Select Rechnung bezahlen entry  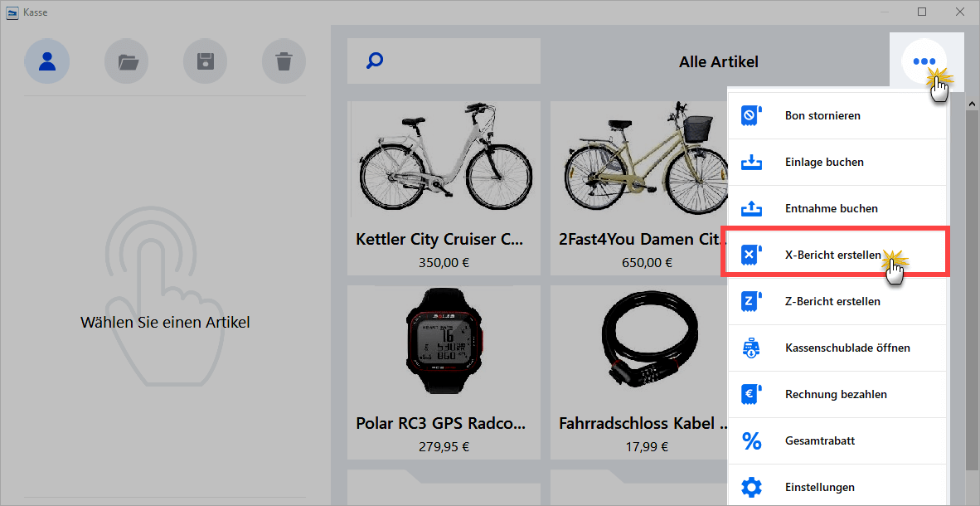pos(837,394)
